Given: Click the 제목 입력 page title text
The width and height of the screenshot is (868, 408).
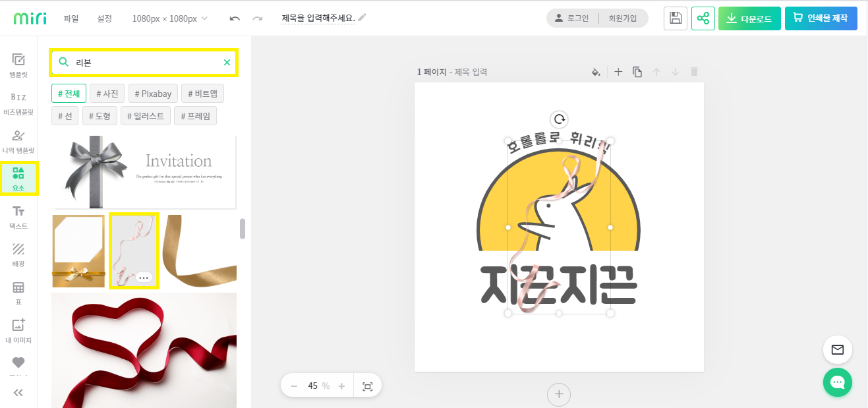Looking at the screenshot, I should pos(471,72).
